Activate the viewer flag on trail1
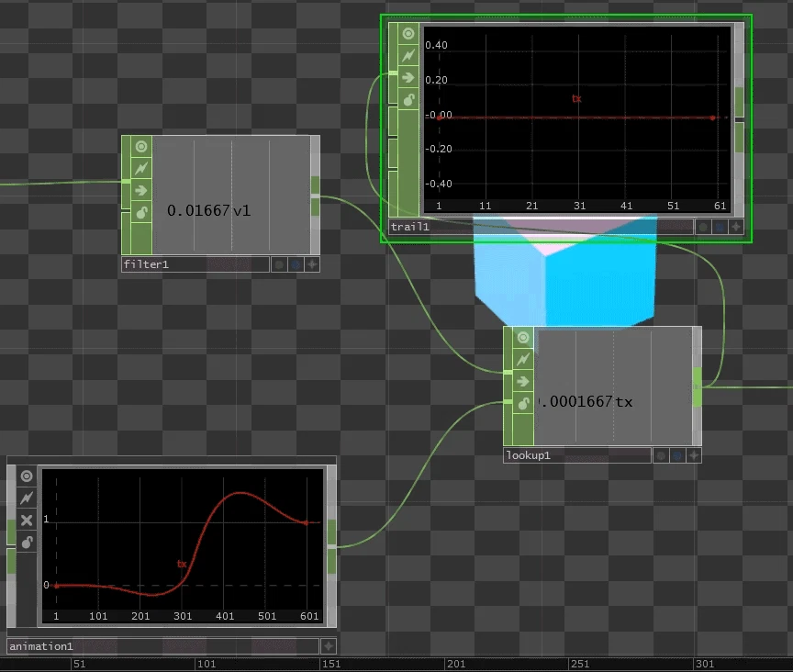 click(x=408, y=34)
